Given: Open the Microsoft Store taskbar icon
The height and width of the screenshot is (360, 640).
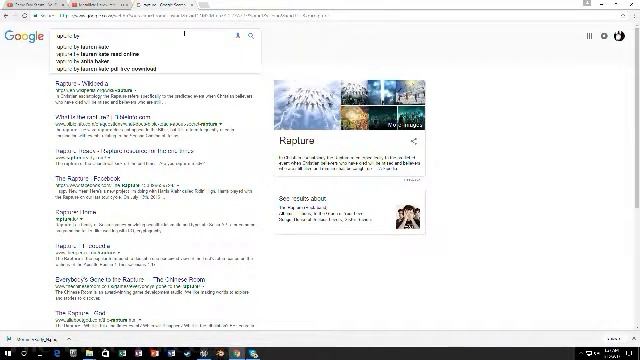Looking at the screenshot, I should (x=105, y=353).
